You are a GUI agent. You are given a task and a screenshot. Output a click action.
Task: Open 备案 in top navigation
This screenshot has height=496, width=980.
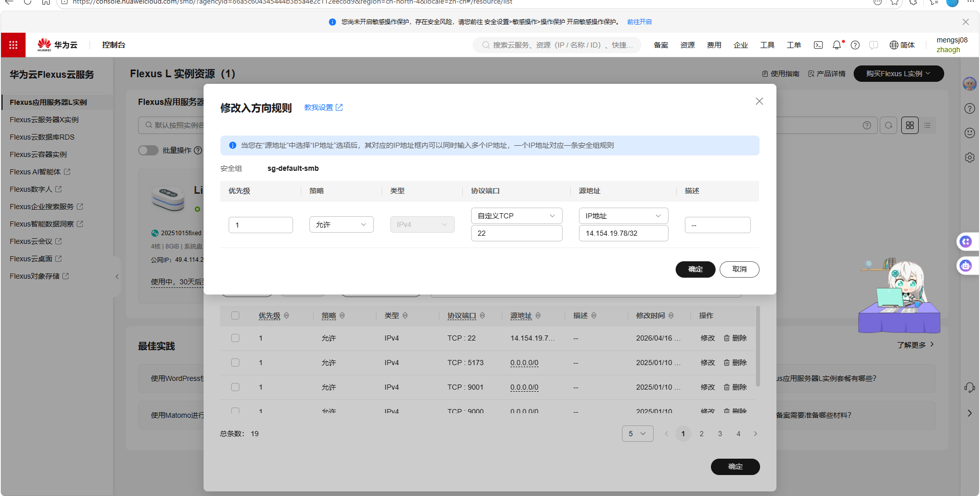(661, 45)
